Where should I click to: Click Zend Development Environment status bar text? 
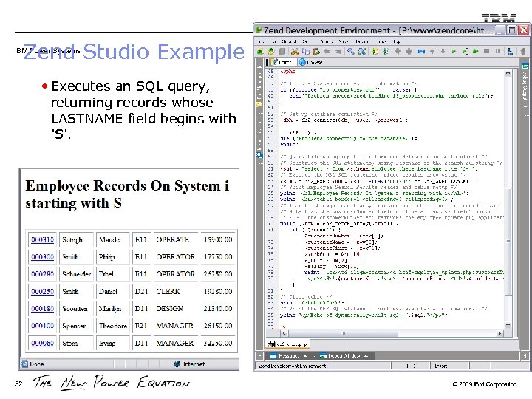[292, 366]
